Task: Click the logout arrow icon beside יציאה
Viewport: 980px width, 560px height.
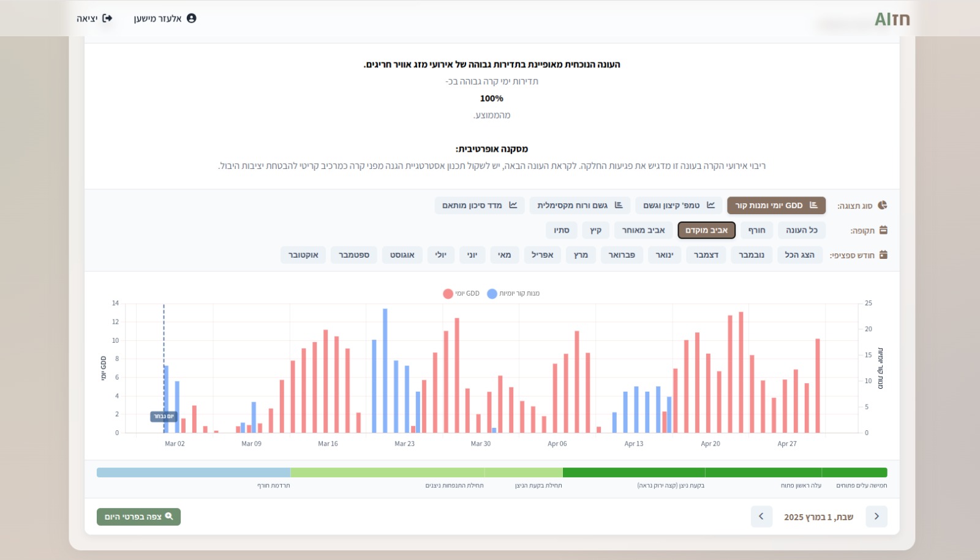Action: pyautogui.click(x=107, y=18)
